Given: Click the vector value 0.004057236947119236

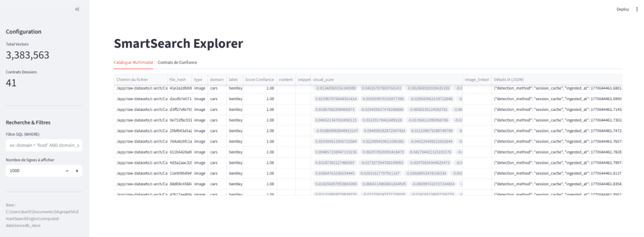Looking at the screenshot, I should coord(335,152).
